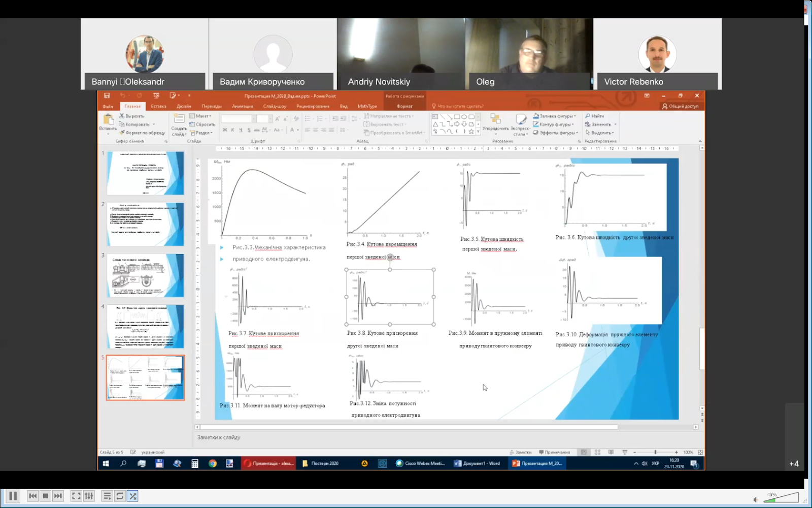Toggle underline Ч formatting

pyautogui.click(x=241, y=130)
